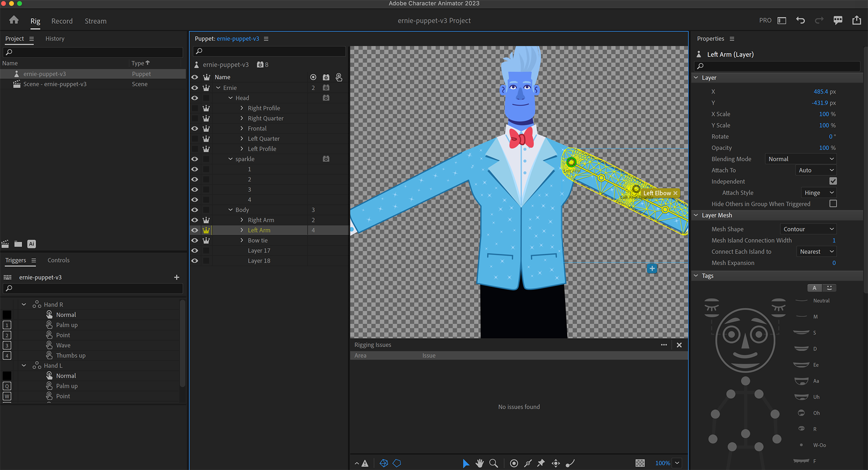Toggle independence crown on Right Arm layer

(x=206, y=220)
